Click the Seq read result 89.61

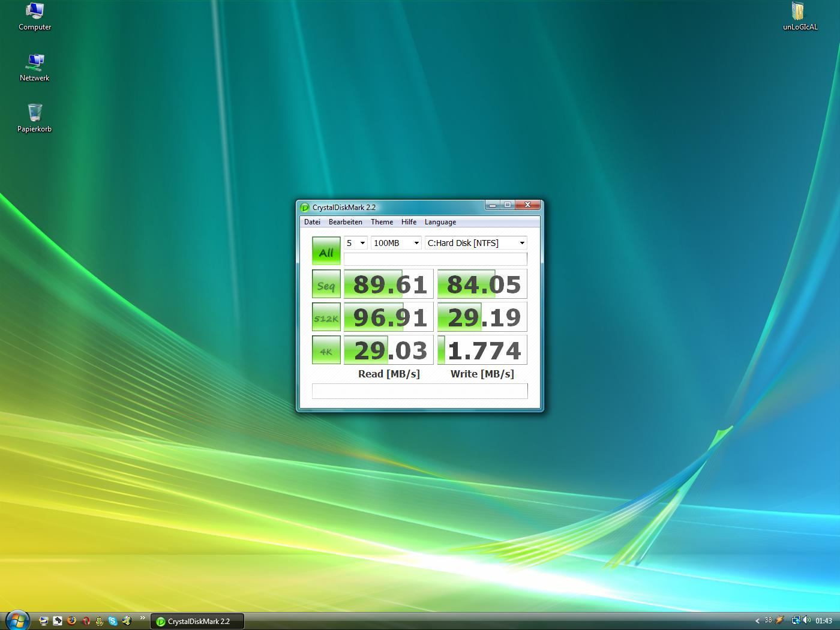[x=389, y=284]
